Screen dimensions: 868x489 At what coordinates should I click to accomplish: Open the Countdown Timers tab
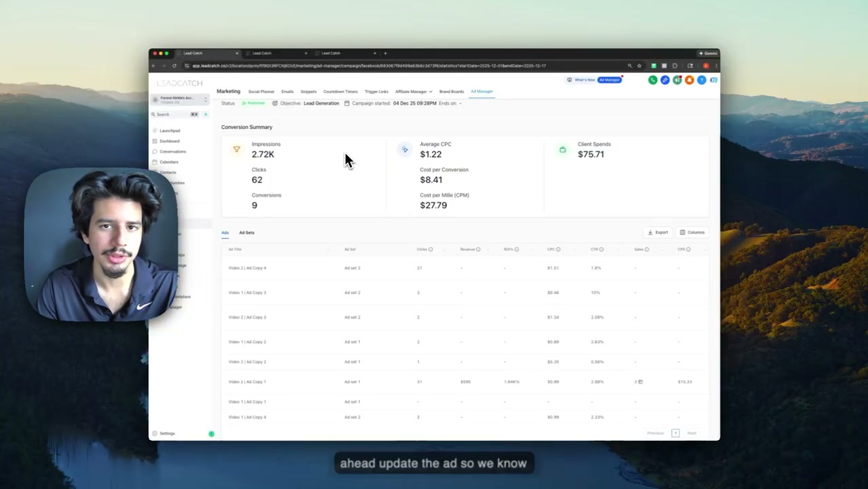click(340, 92)
